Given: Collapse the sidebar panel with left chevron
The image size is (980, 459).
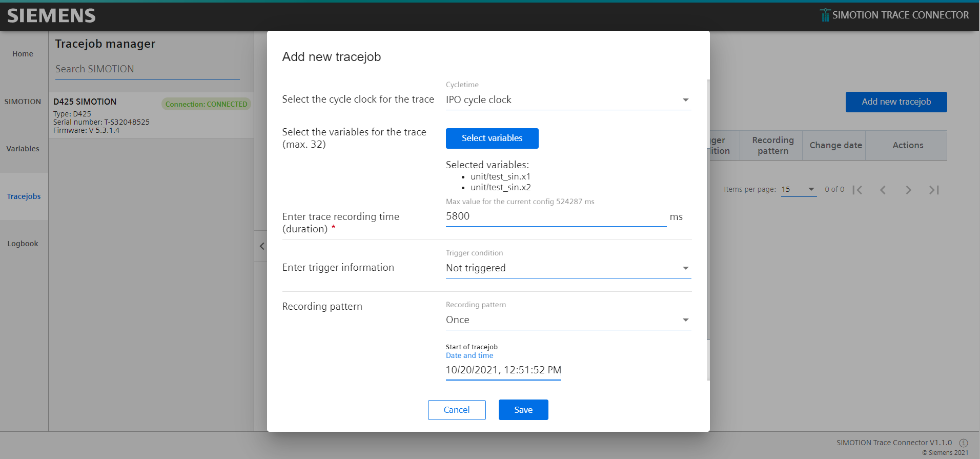Looking at the screenshot, I should click(x=261, y=246).
